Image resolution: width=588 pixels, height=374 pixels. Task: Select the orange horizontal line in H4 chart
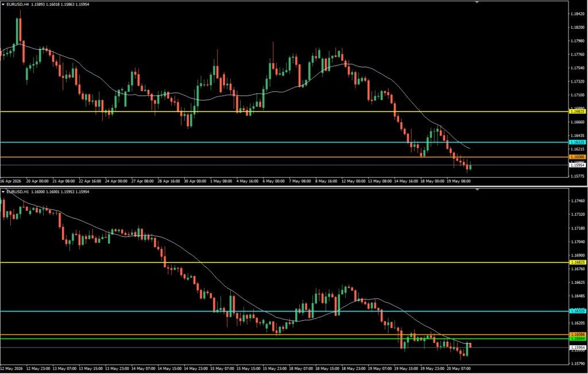coord(284,157)
